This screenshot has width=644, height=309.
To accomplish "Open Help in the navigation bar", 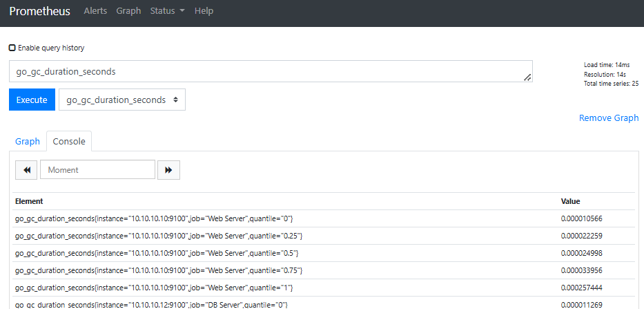I will point(204,11).
